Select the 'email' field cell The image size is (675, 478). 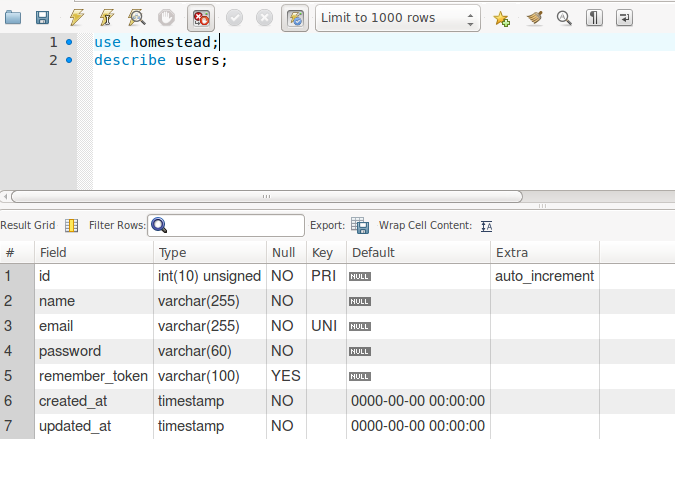(94, 326)
